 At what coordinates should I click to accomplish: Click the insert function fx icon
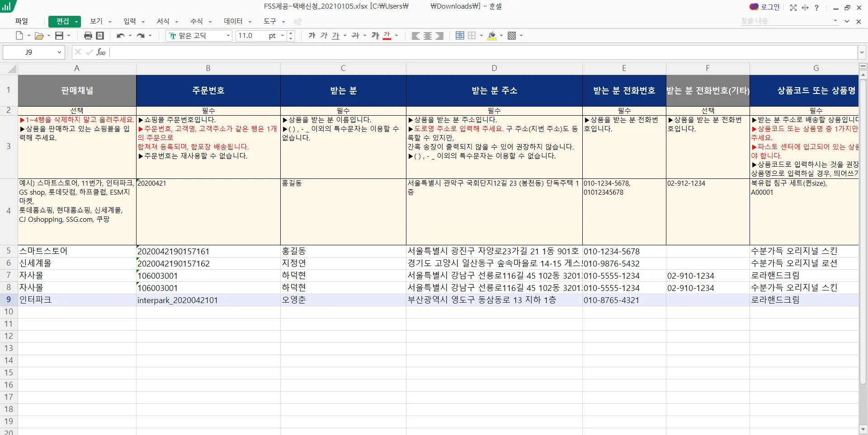click(x=101, y=52)
